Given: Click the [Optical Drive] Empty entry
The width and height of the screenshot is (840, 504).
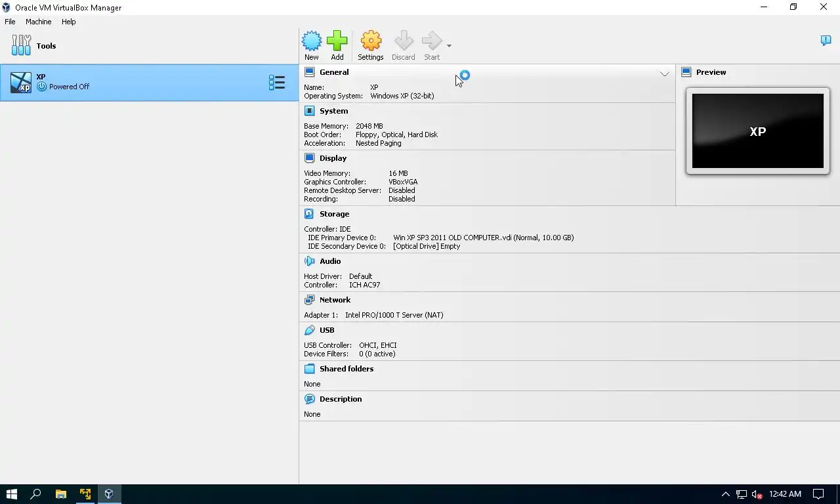Looking at the screenshot, I should (427, 246).
